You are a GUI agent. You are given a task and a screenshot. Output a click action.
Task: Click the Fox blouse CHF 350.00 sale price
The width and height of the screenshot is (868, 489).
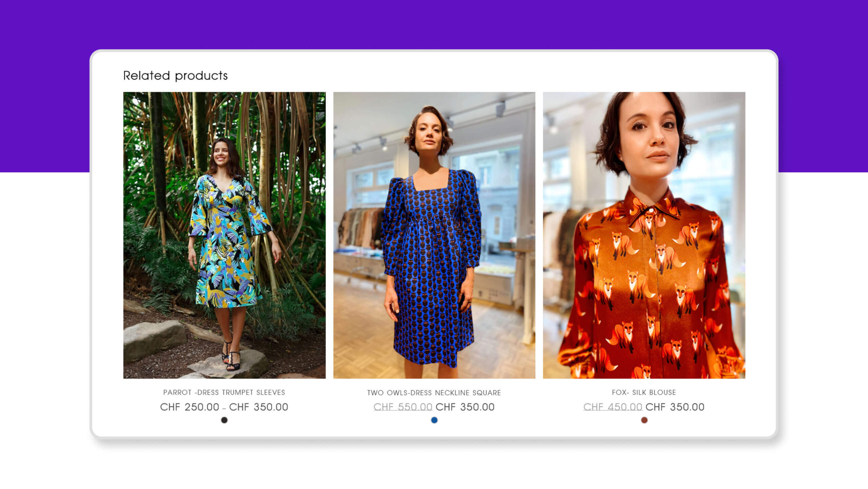pyautogui.click(x=675, y=407)
